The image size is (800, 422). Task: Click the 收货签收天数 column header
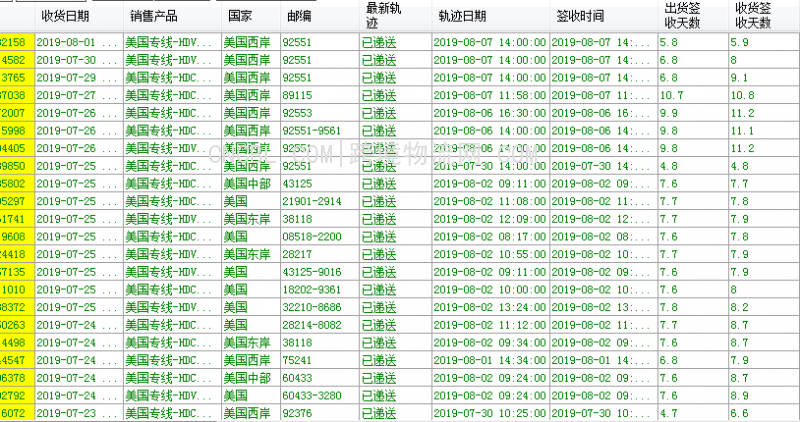click(x=753, y=15)
